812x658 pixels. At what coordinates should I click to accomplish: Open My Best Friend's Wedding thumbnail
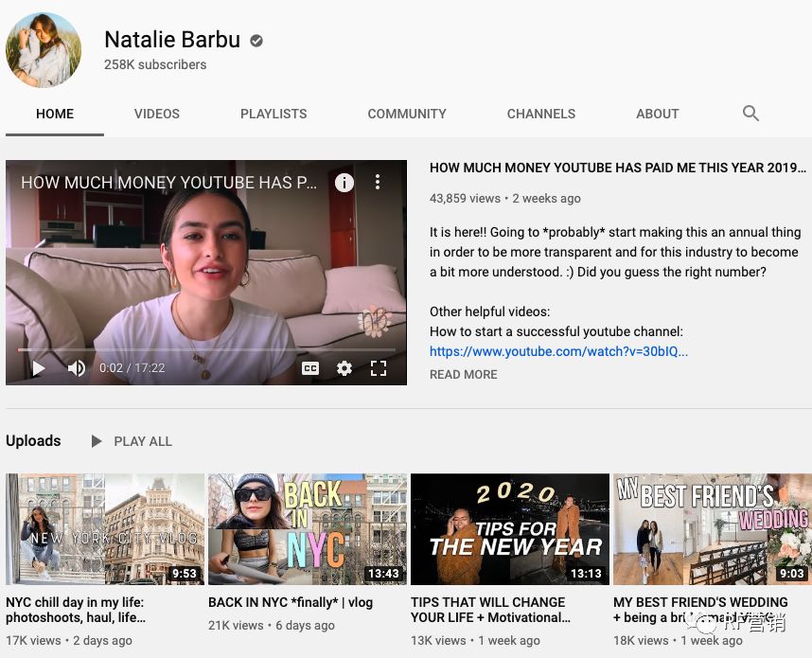tap(713, 529)
